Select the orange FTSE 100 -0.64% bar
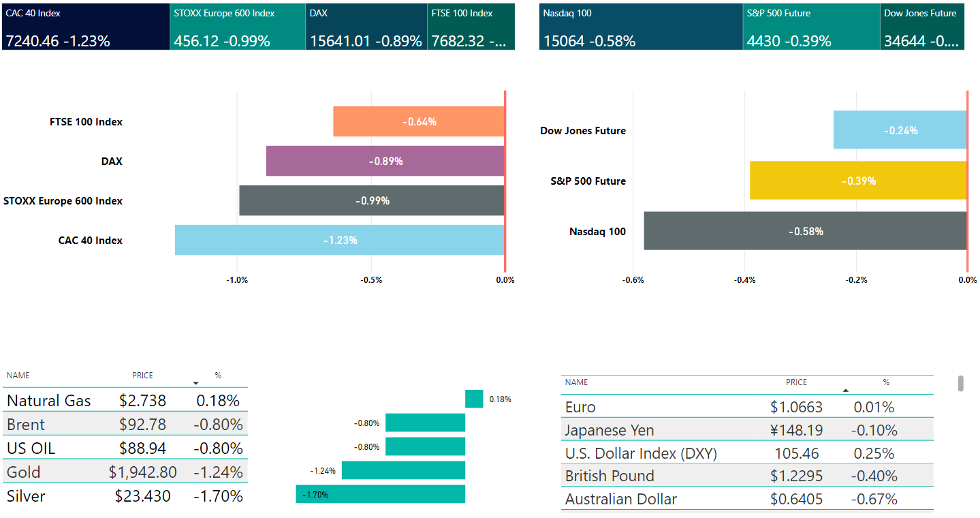This screenshot has width=980, height=518. click(x=419, y=121)
